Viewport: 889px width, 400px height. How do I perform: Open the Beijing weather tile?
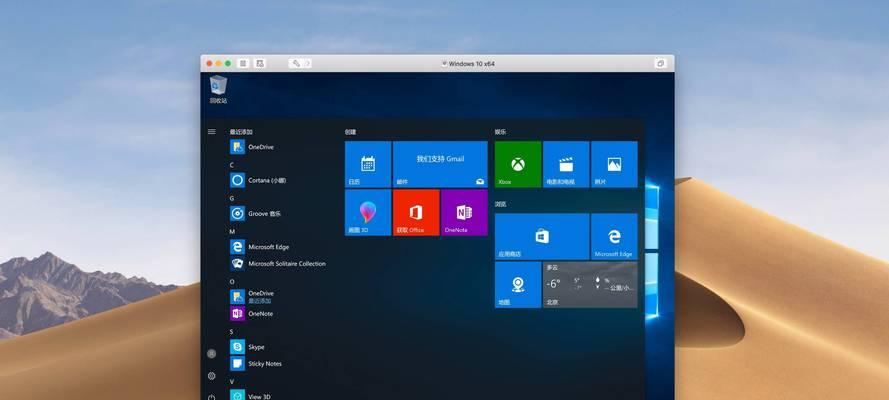[590, 285]
